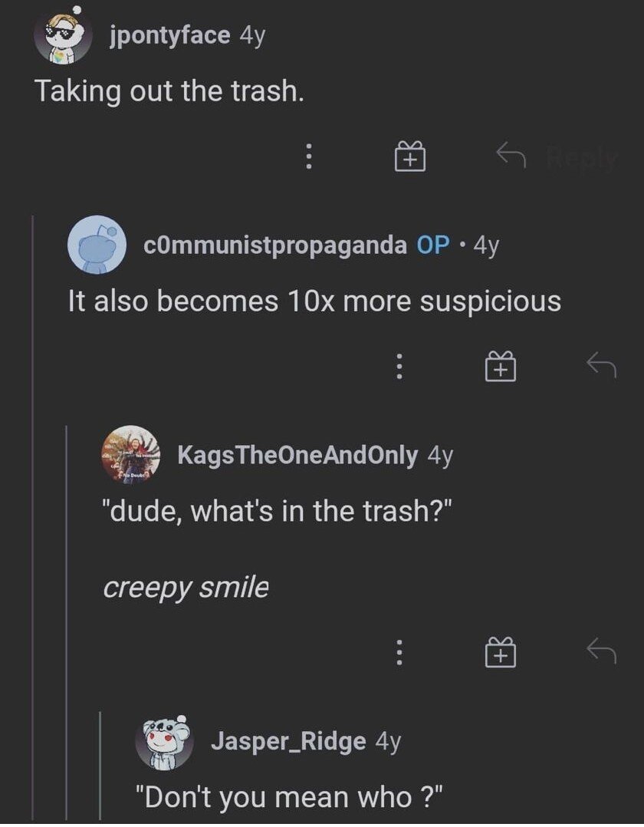Tap KagsTheOneAndOnly's profile avatar
Image resolution: width=644 pixels, height=827 pixels.
[x=132, y=455]
